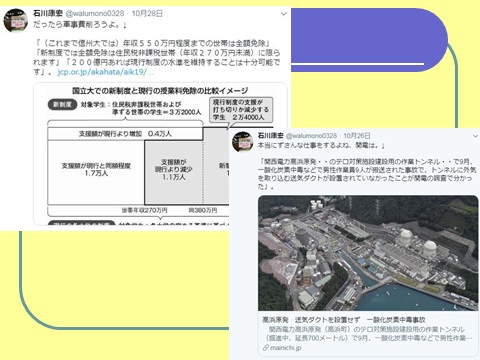Click the 高浜原発 article headline

pyautogui.click(x=344, y=320)
